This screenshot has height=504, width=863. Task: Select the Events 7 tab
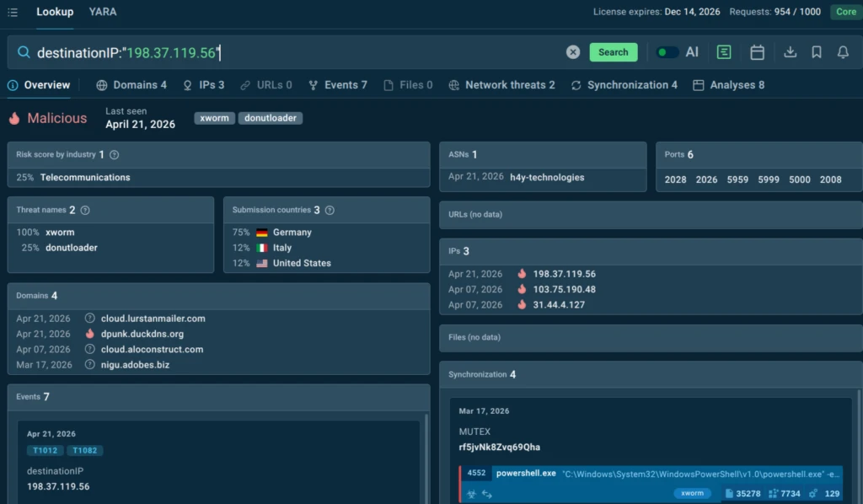pos(337,85)
